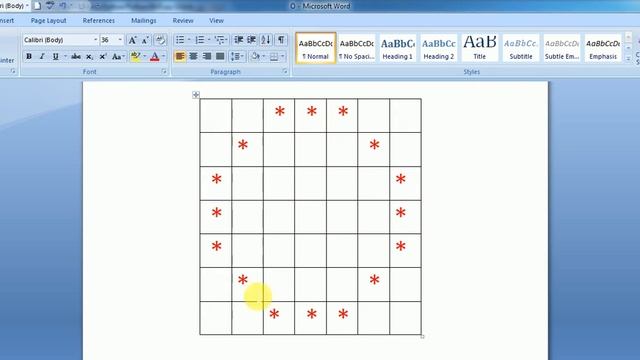This screenshot has width=640, height=360.
Task: Click the table resize handle at bottom-right corner
Action: (x=422, y=337)
